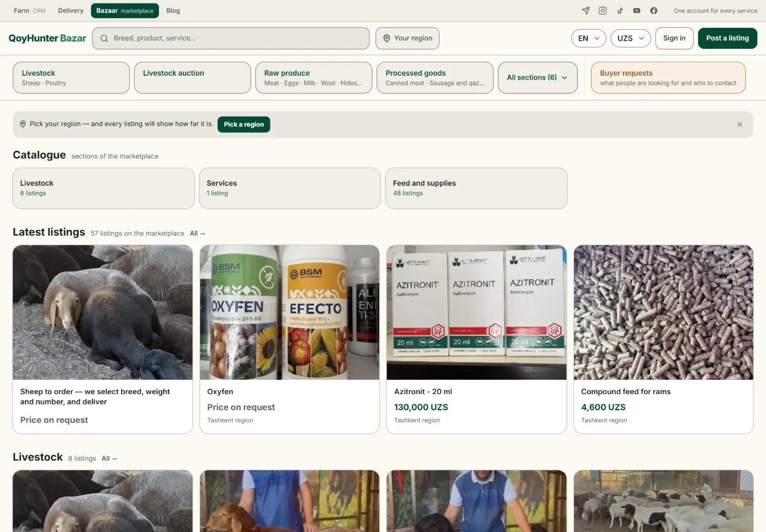Open the Raw produce section
The width and height of the screenshot is (766, 532).
click(314, 78)
